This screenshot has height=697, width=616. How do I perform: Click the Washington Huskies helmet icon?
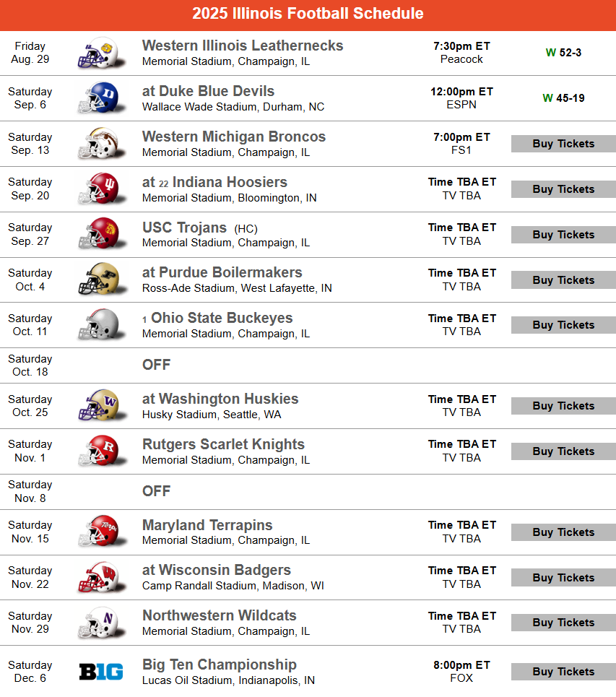point(101,405)
